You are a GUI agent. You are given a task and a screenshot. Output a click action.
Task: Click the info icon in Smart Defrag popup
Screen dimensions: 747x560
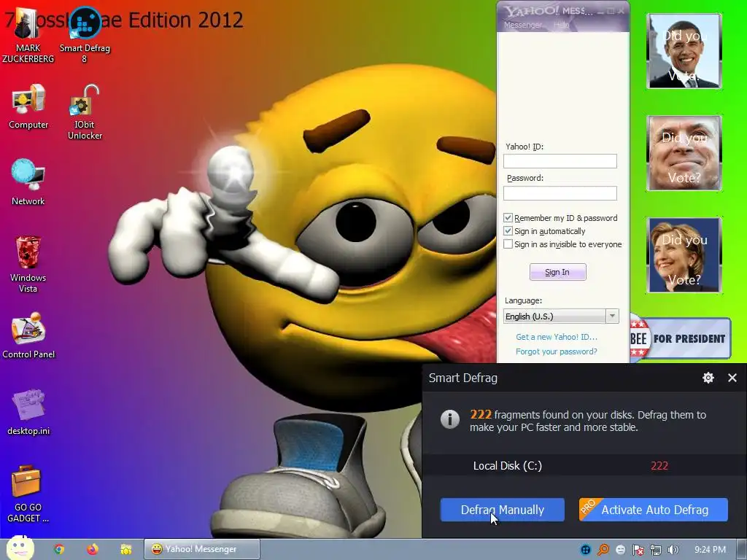coord(449,419)
